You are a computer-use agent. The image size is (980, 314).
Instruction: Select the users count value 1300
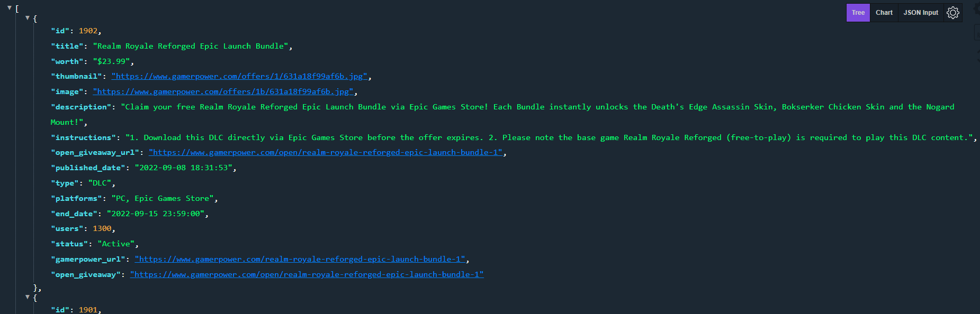(x=102, y=228)
